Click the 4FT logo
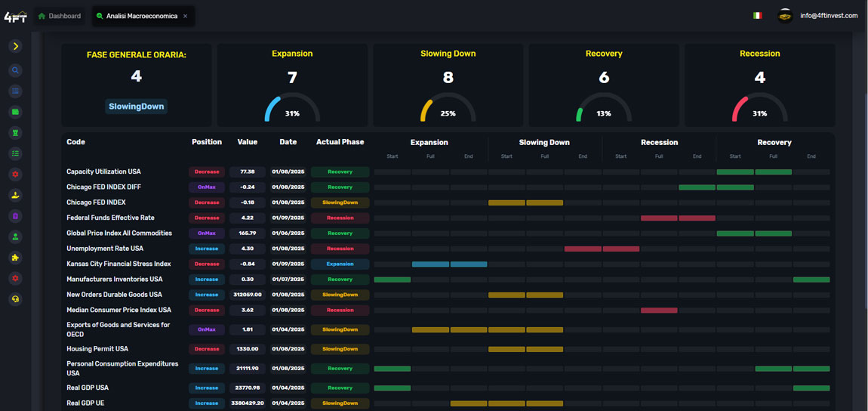The height and width of the screenshot is (411, 868). tap(15, 16)
